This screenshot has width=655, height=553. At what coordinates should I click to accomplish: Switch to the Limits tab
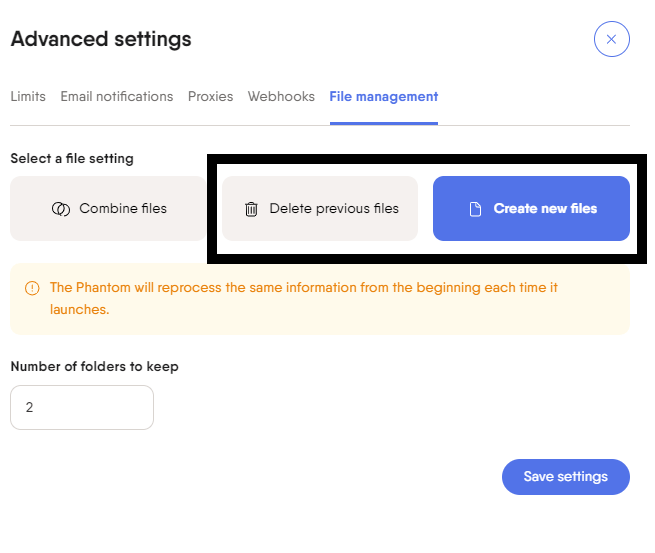28,97
